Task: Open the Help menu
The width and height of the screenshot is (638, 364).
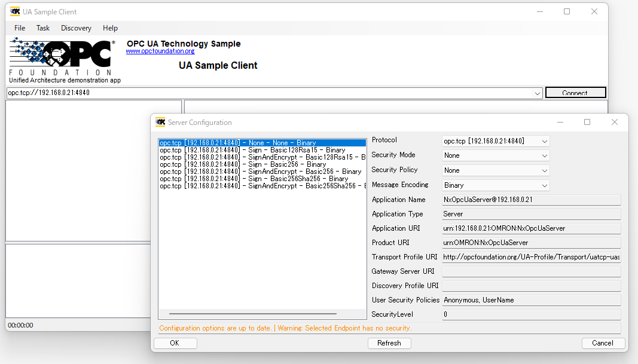Action: [x=110, y=28]
